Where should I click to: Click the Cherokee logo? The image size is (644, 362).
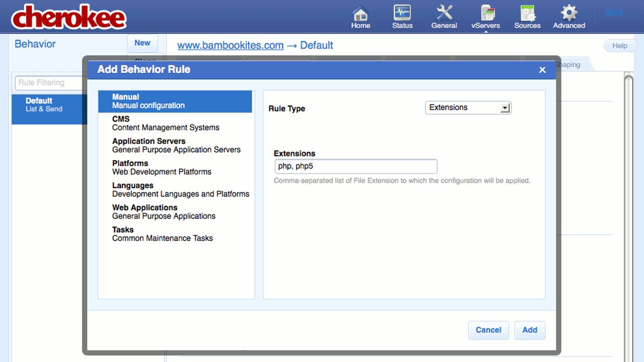(68, 18)
